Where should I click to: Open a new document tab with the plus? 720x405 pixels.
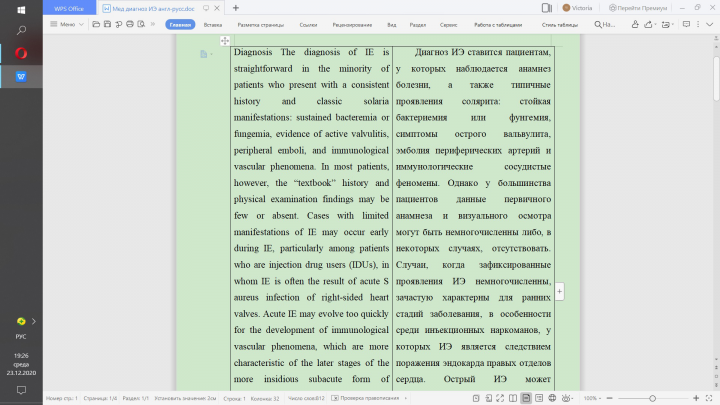pyautogui.click(x=236, y=8)
